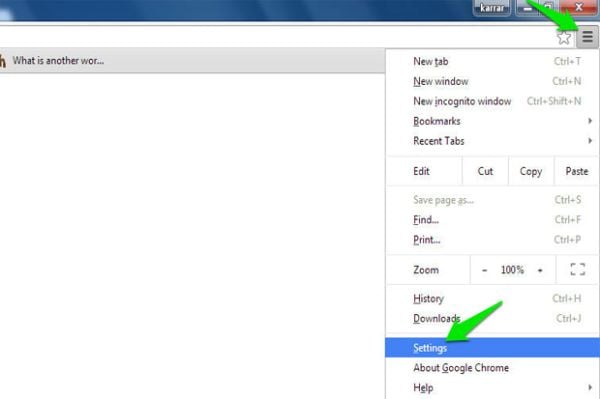Click the Paste button in Edit row

577,171
